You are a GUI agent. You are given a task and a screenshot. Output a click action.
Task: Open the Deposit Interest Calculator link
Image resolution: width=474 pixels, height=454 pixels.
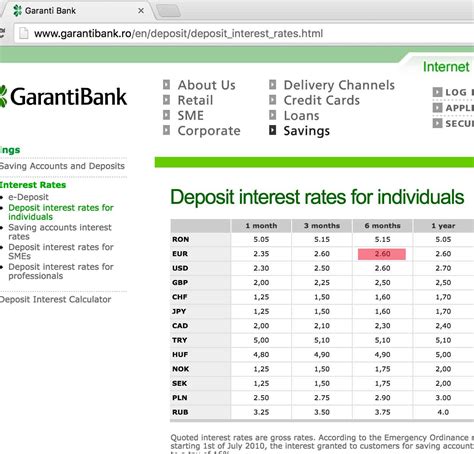(55, 299)
